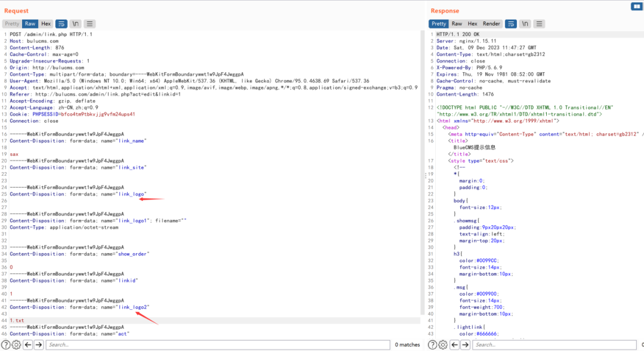
Task: Click the Response panel heading
Action: pyautogui.click(x=445, y=11)
